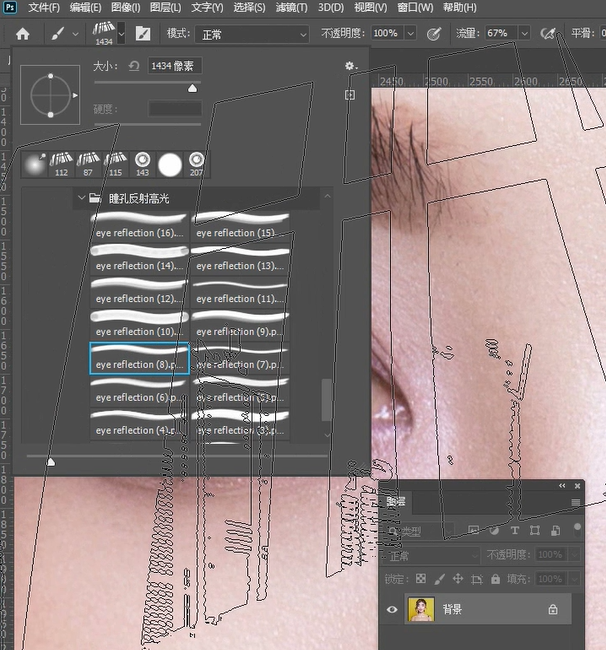This screenshot has height=650, width=606.
Task: Lock layer position move icon
Action: 457,579
